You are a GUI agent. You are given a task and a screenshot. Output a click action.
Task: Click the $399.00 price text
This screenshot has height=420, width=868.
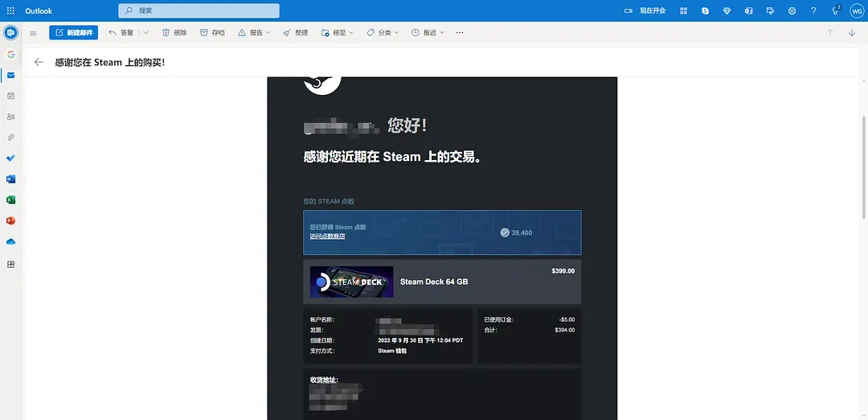[x=563, y=271]
